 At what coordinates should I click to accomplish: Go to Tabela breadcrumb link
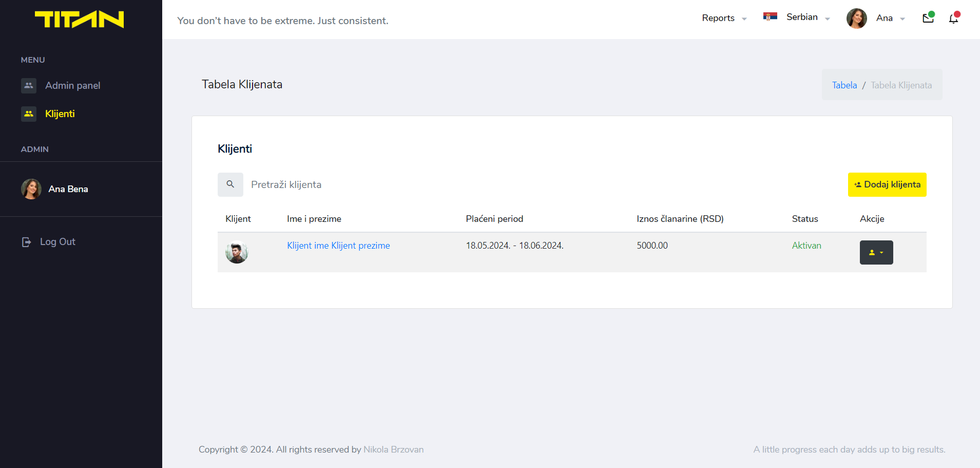844,85
